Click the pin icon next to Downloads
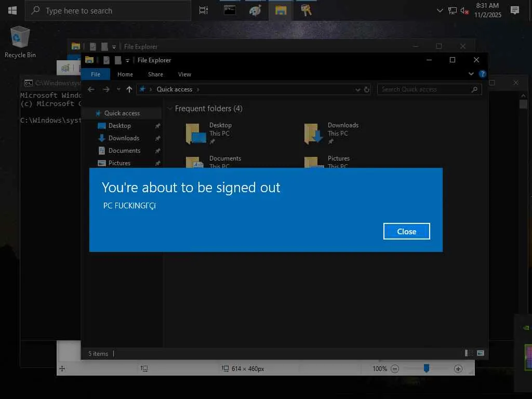The height and width of the screenshot is (399, 532). [157, 138]
